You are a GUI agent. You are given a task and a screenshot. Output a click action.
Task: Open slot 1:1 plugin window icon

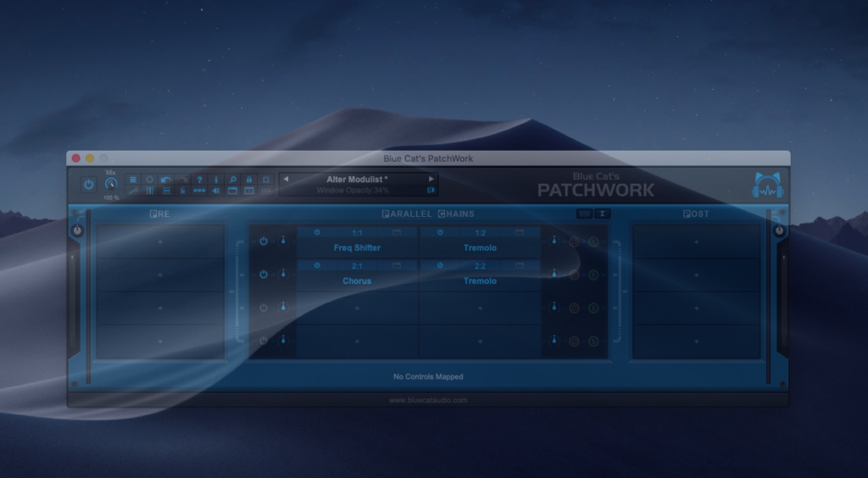pyautogui.click(x=397, y=232)
